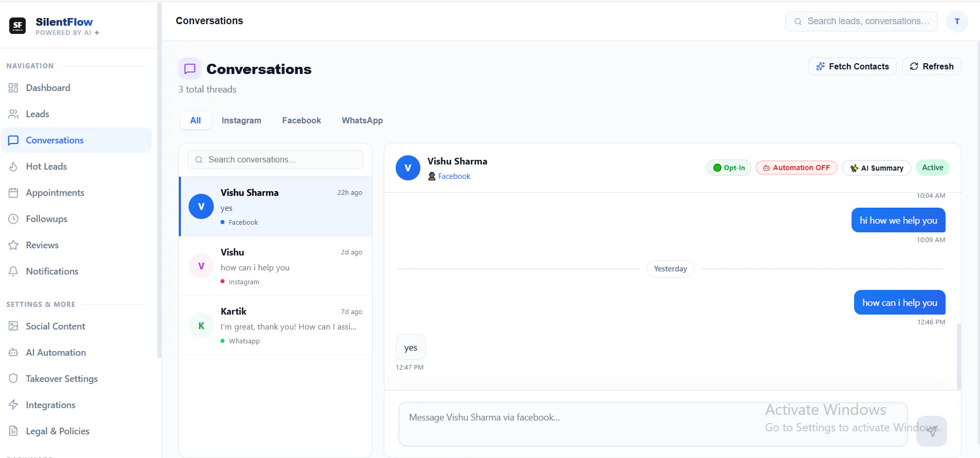
Task: Switch to the Facebook tab
Action: click(302, 120)
